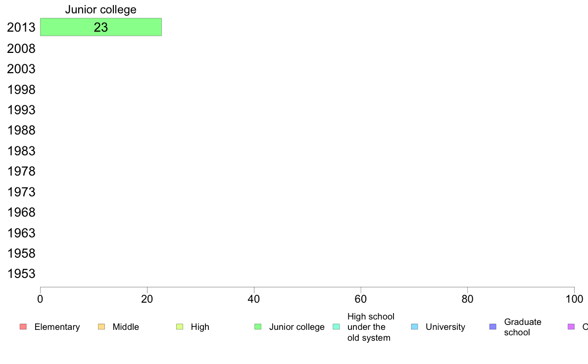Click the axis tick labeled 100

(x=574, y=299)
